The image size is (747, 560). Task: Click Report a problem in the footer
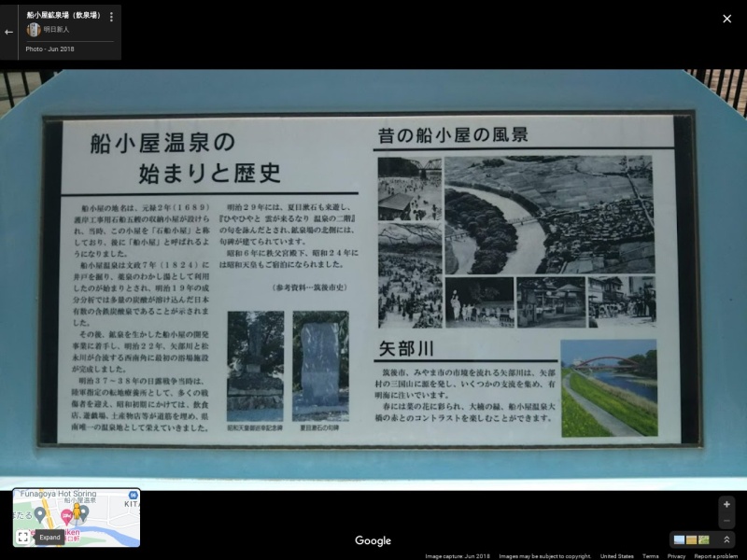(x=716, y=556)
